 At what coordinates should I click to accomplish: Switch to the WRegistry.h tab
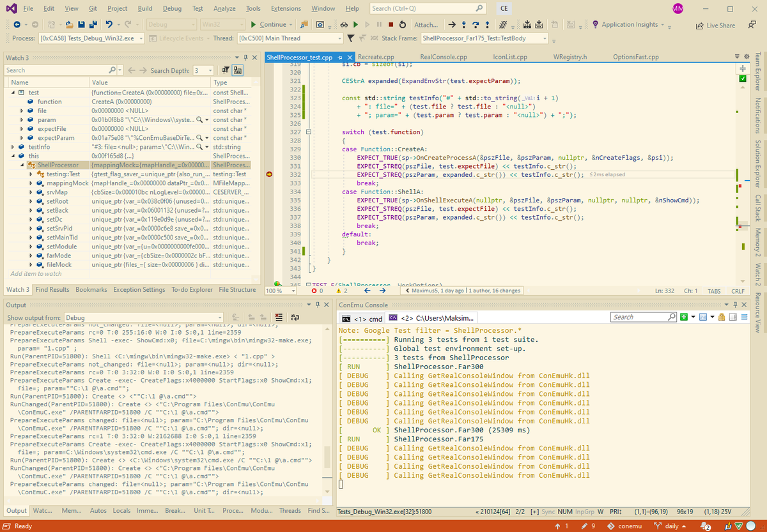pos(569,57)
